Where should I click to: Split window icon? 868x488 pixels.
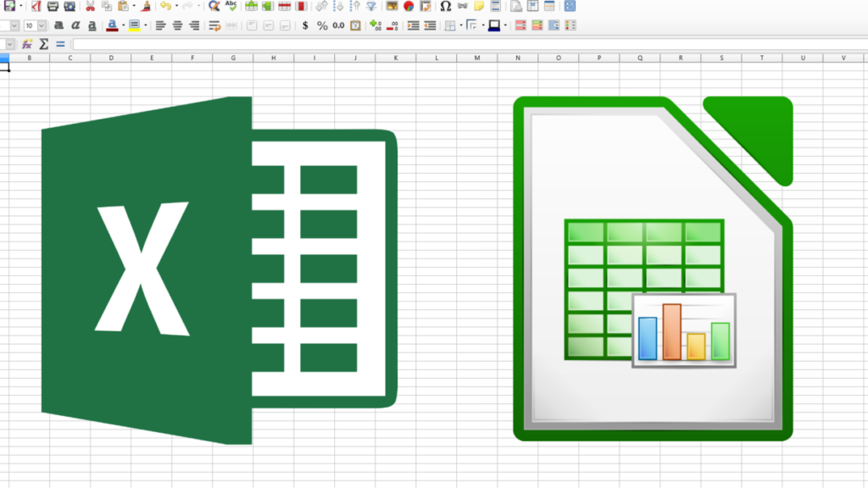pyautogui.click(x=549, y=6)
